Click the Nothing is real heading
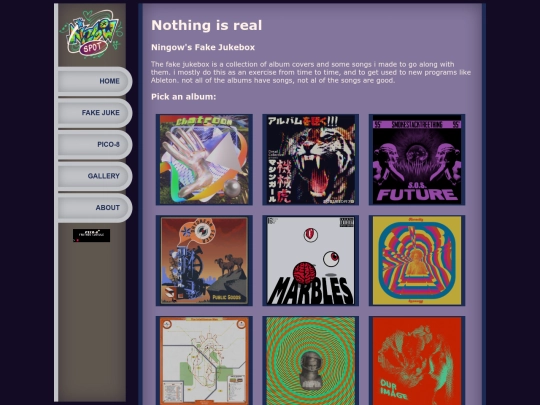The image size is (540, 405). point(207,25)
